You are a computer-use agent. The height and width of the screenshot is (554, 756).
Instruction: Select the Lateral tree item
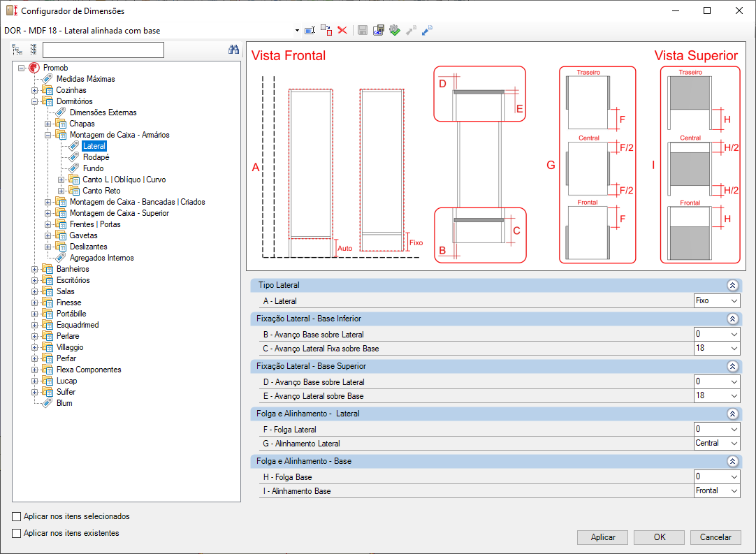[x=94, y=146]
